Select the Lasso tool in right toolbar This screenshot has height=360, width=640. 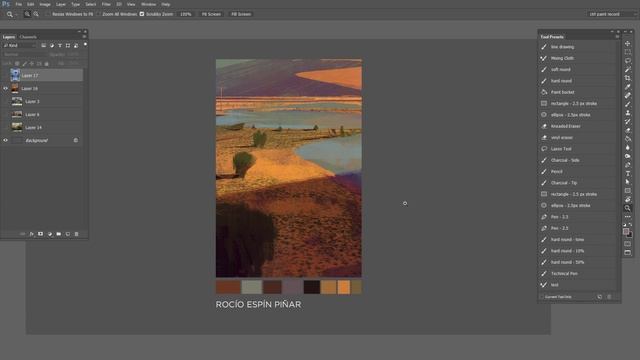pos(627,61)
